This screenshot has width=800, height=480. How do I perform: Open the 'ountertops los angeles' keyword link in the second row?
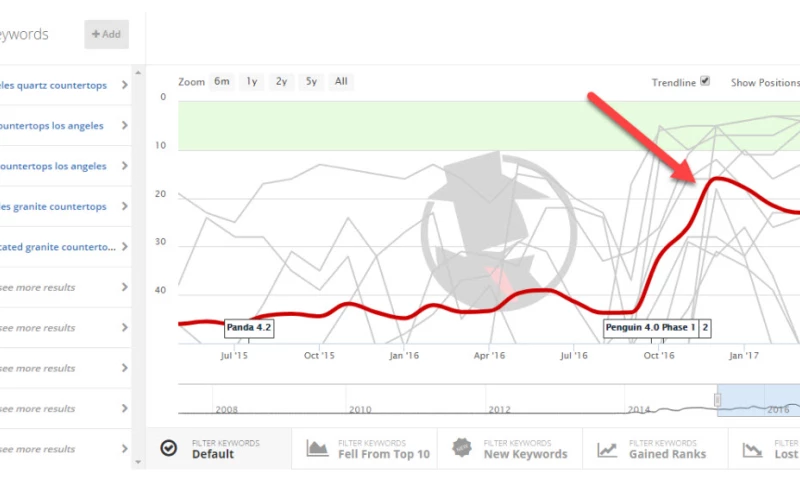click(x=52, y=125)
